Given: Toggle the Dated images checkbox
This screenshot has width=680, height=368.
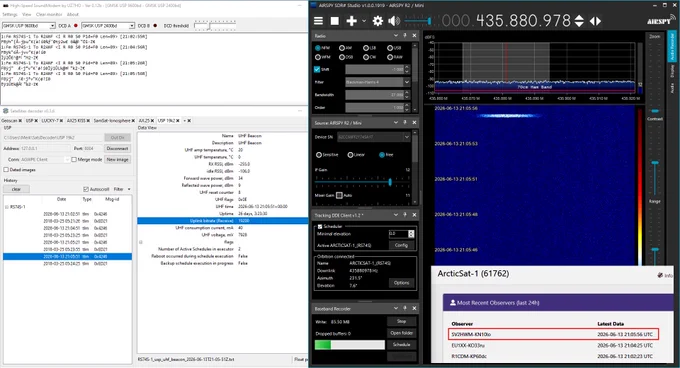Looking at the screenshot, I should point(6,170).
